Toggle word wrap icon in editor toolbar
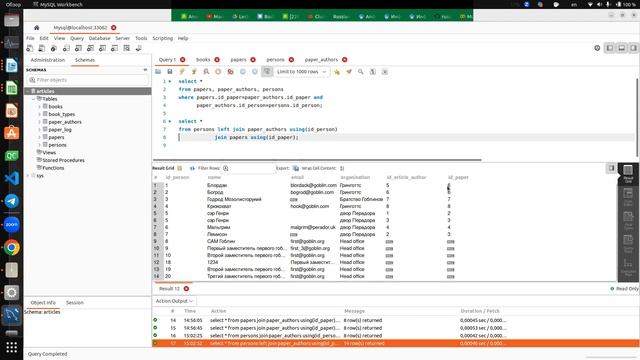Image resolution: width=640 pixels, height=360 pixels. 384,71
